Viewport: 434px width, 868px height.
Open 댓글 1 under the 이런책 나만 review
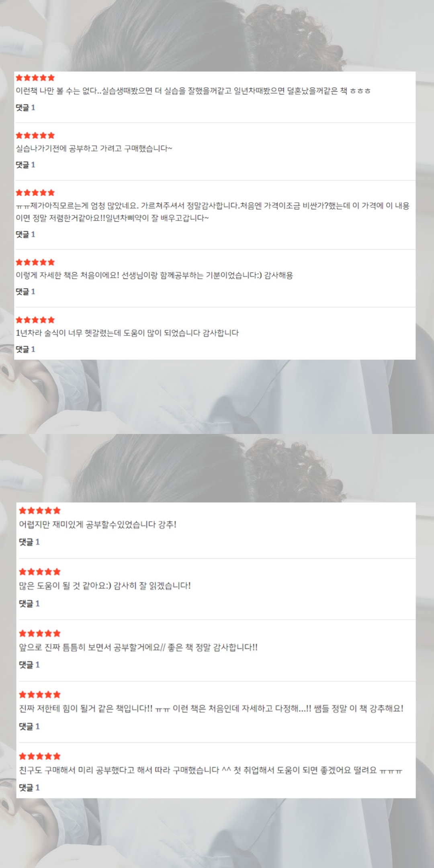(x=25, y=107)
